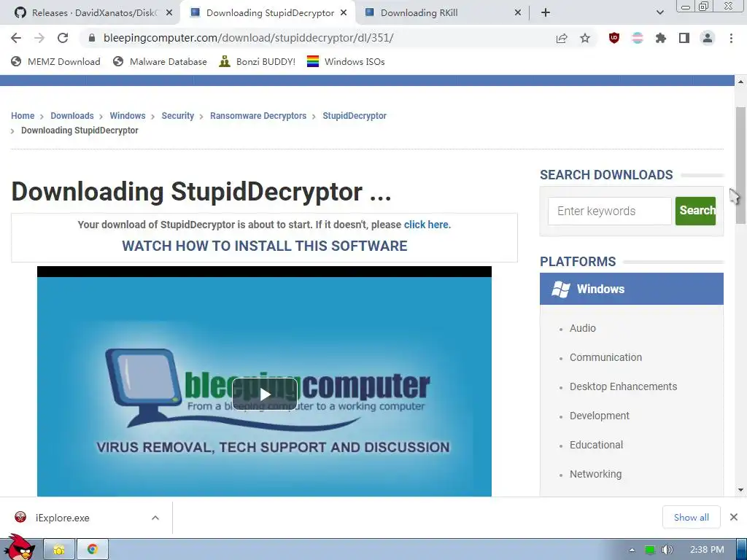Screen dimensions: 747x560
Task: Open the Bonzi BUDDY! bookmark
Action: coord(258,61)
